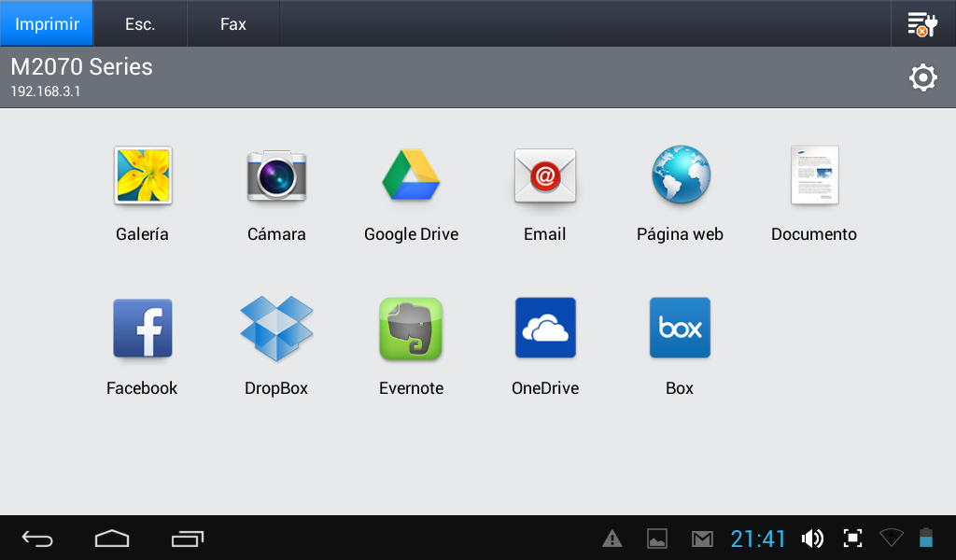Tap the Box label
This screenshot has width=956, height=560.
[680, 388]
